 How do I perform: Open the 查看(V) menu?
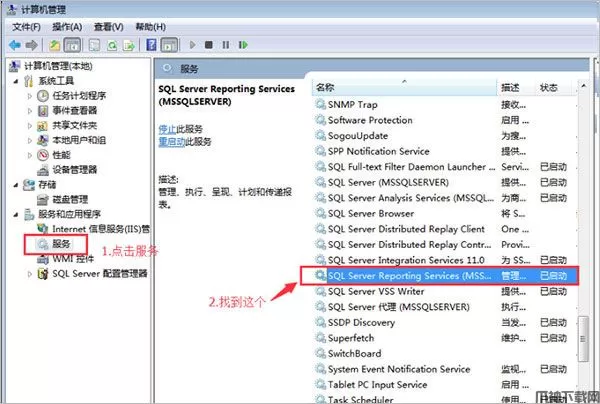coord(108,27)
